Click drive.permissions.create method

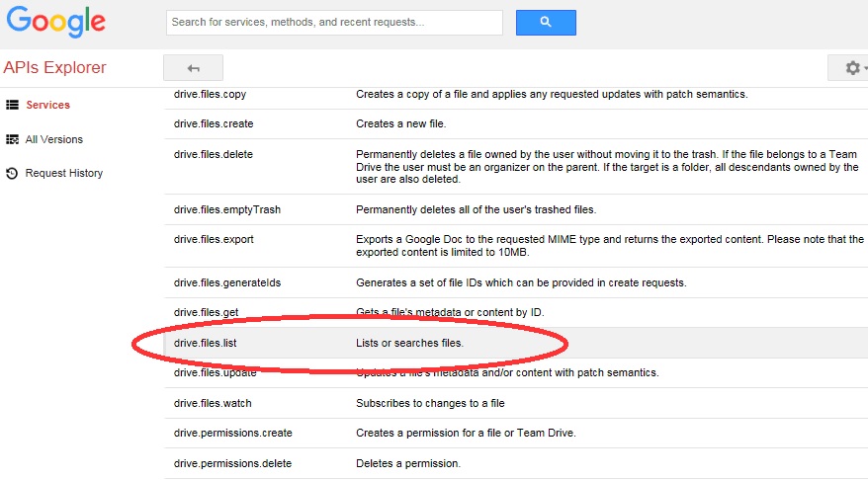click(x=232, y=433)
